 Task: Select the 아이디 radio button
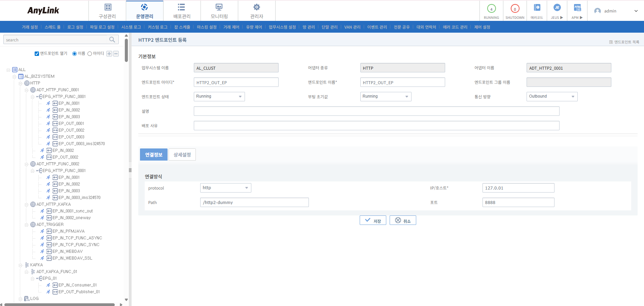[x=90, y=54]
